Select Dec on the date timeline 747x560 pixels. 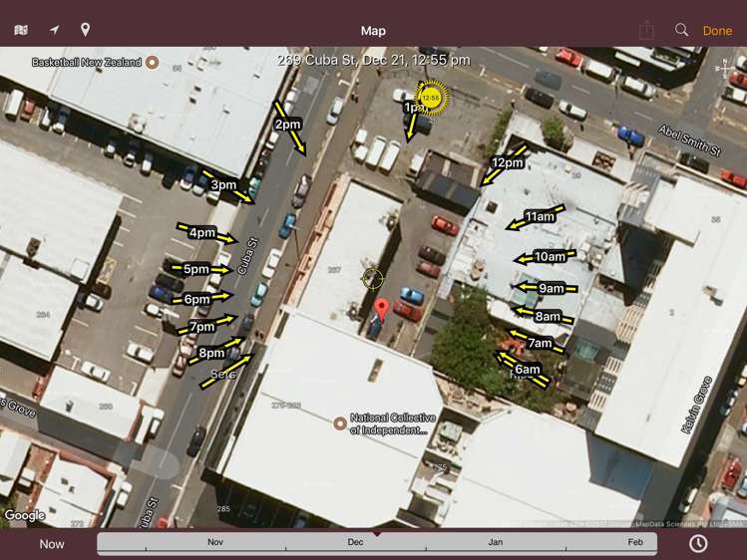(355, 542)
